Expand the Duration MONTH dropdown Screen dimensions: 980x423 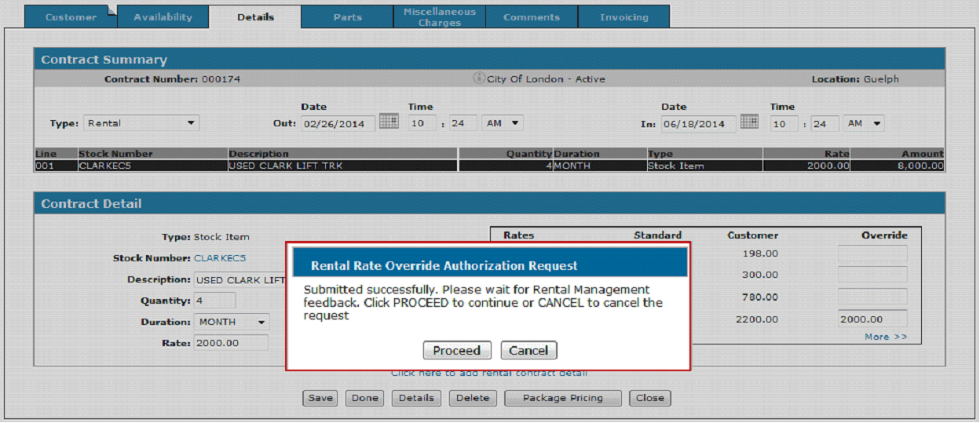click(x=231, y=322)
